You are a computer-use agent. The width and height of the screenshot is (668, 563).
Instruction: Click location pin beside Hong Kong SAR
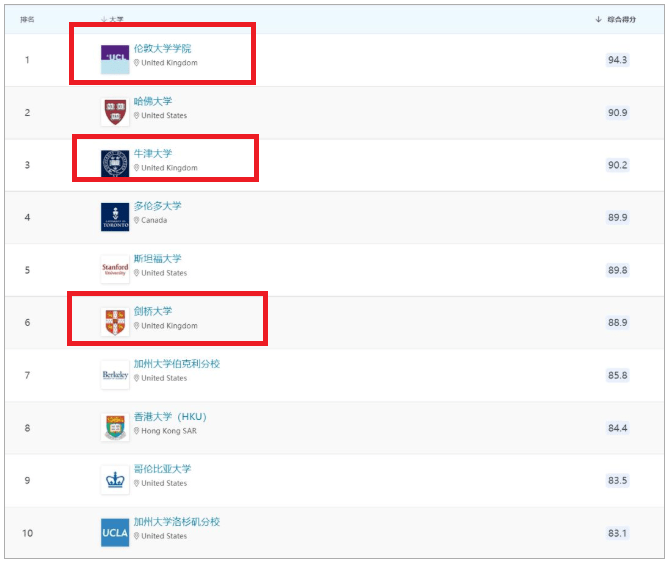pyautogui.click(x=136, y=431)
